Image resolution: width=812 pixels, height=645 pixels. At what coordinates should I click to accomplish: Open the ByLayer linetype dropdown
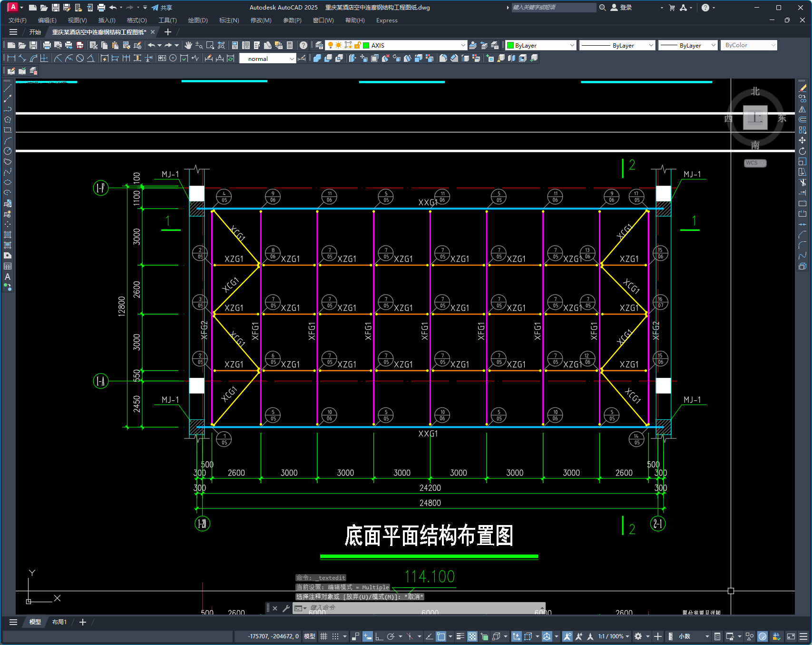pos(617,45)
